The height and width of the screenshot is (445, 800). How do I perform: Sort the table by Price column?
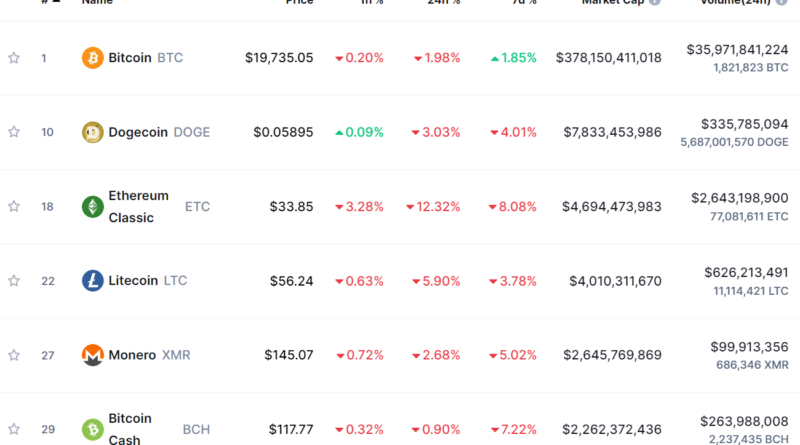pyautogui.click(x=299, y=2)
